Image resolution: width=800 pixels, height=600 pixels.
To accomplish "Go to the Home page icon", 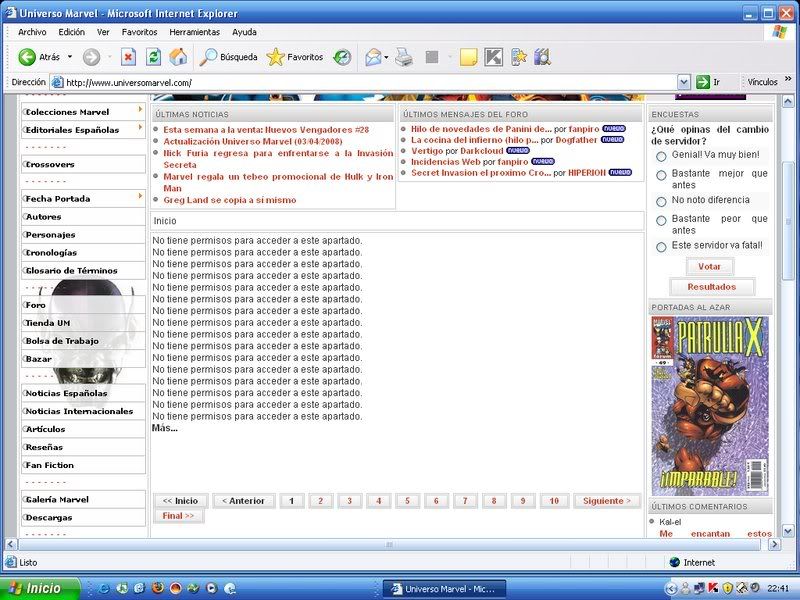I will click(178, 57).
